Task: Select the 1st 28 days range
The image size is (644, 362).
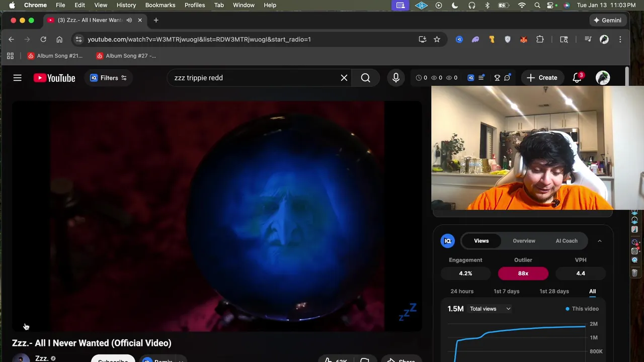Action: (x=554, y=291)
